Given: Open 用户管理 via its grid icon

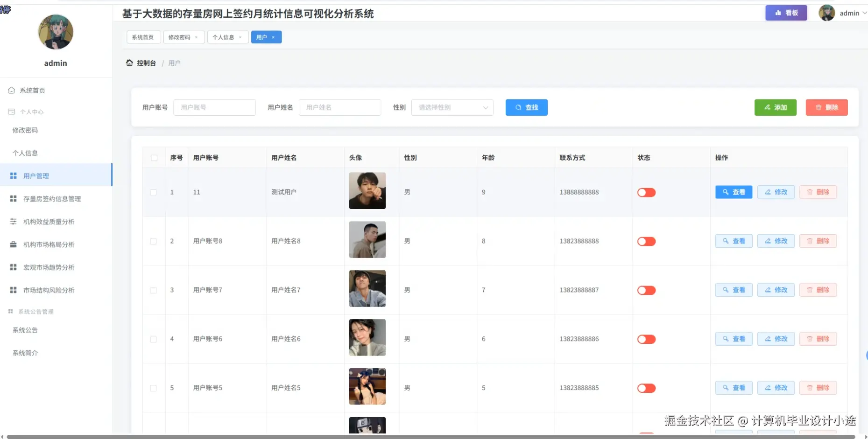Looking at the screenshot, I should pos(13,175).
